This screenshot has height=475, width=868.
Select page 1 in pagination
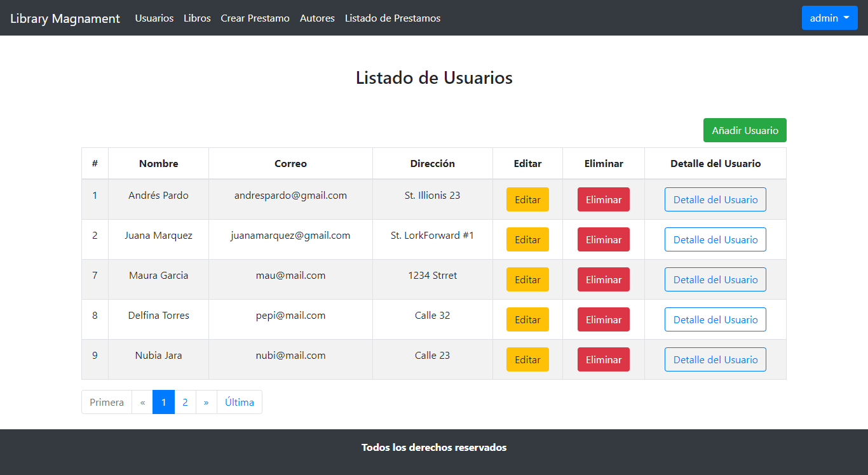(164, 402)
